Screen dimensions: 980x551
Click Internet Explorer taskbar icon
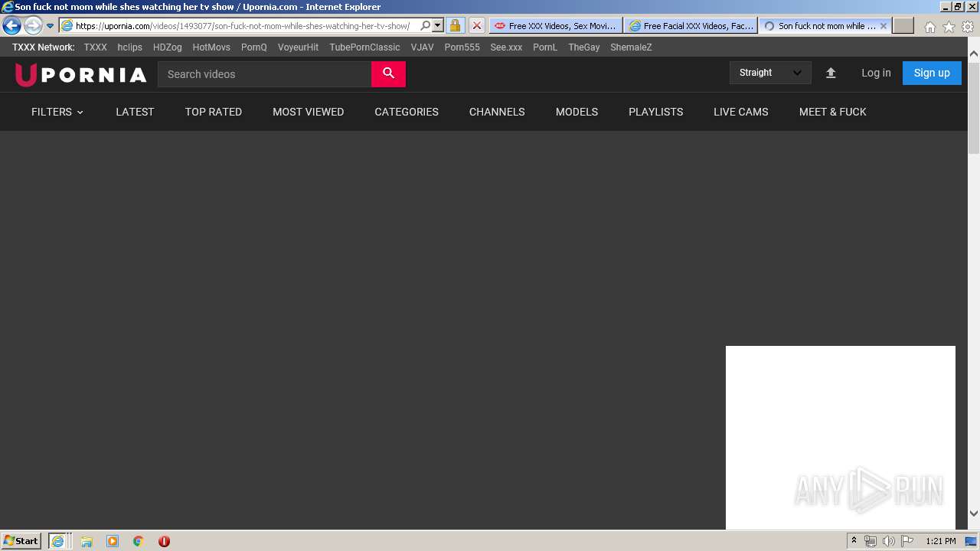(x=57, y=540)
